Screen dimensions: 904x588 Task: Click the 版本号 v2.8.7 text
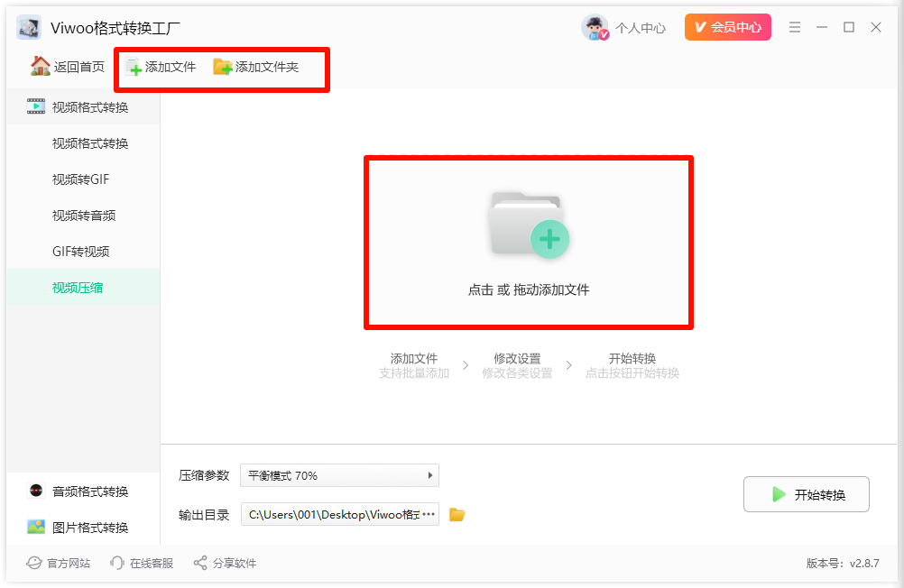point(843,564)
